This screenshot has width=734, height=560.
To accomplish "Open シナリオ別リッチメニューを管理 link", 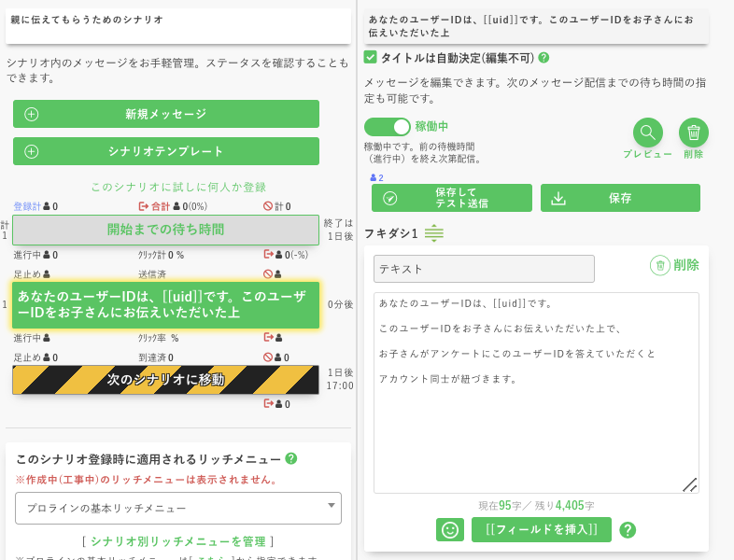I will coord(177,541).
